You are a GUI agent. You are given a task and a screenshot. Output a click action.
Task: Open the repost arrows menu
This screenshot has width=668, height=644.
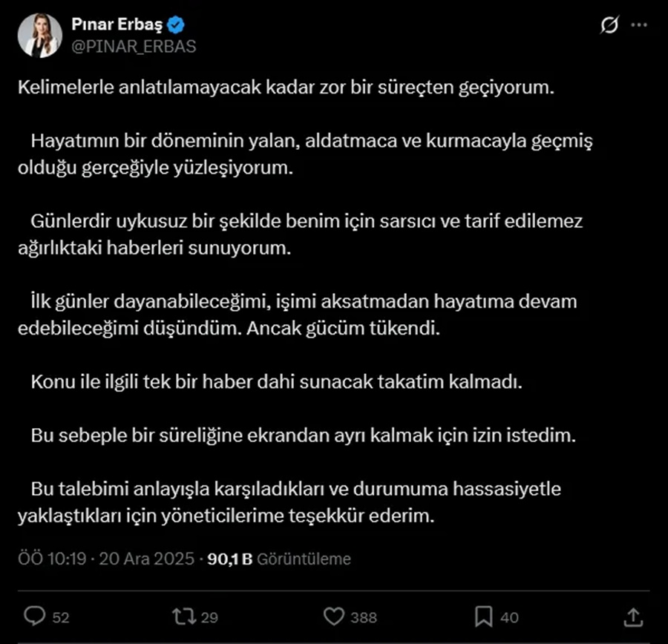click(x=181, y=616)
